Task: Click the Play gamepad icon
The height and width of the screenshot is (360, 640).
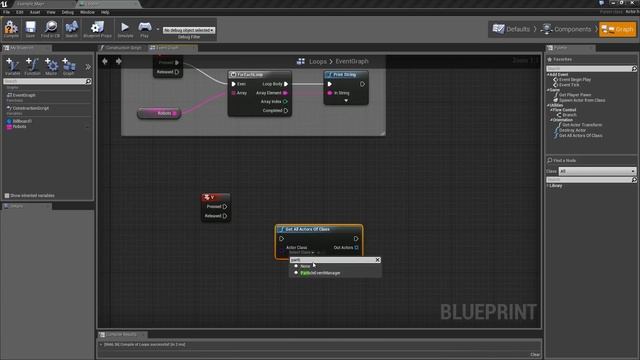Action: tap(144, 27)
